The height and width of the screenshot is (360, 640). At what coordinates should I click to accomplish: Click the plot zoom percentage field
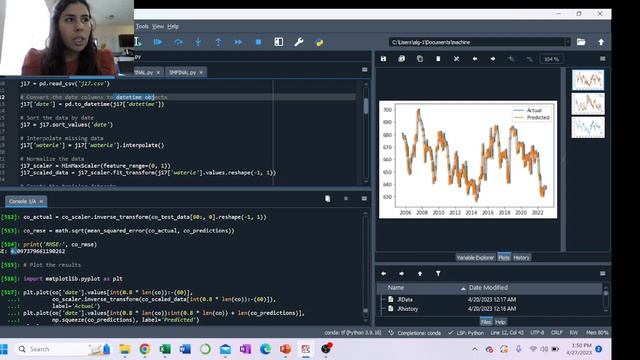tap(551, 59)
